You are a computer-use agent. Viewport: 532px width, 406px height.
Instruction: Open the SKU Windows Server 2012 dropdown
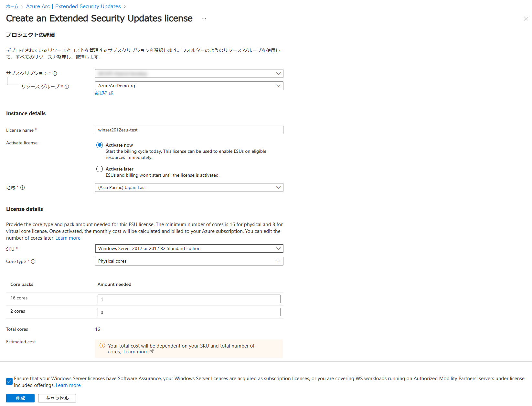(x=189, y=248)
